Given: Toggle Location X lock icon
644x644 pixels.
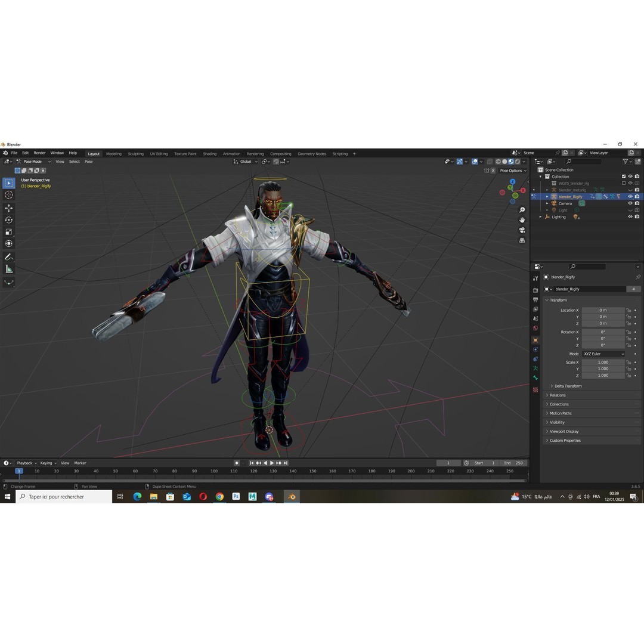Looking at the screenshot, I should click(x=628, y=311).
